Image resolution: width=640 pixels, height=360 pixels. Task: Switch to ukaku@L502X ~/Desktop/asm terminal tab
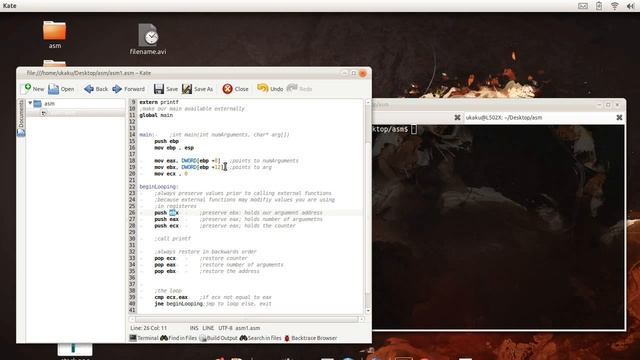click(x=504, y=118)
